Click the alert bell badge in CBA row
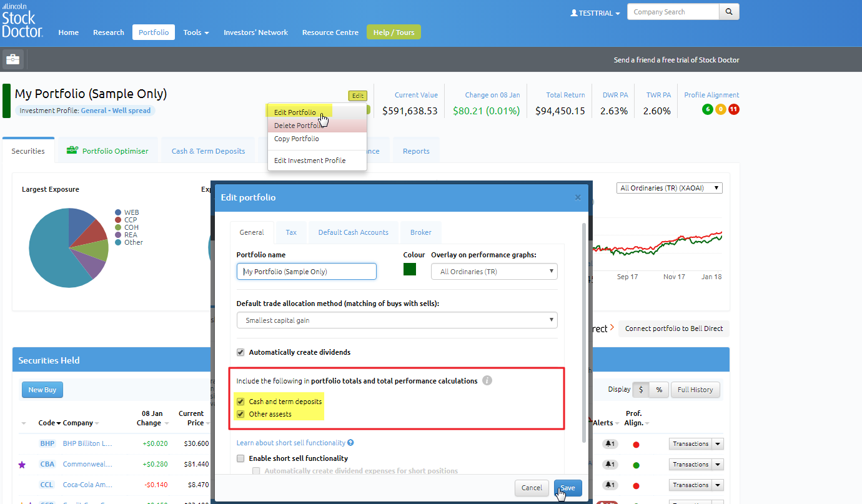 610,465
